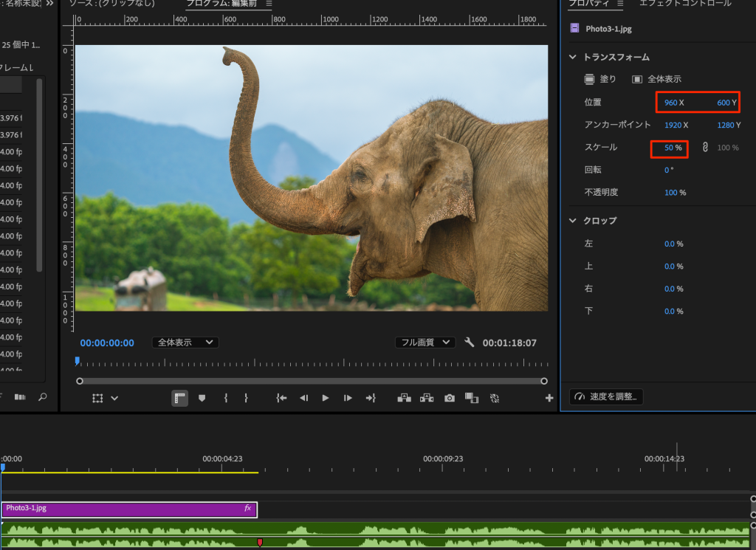
Task: Go to In point
Action: [x=281, y=398]
